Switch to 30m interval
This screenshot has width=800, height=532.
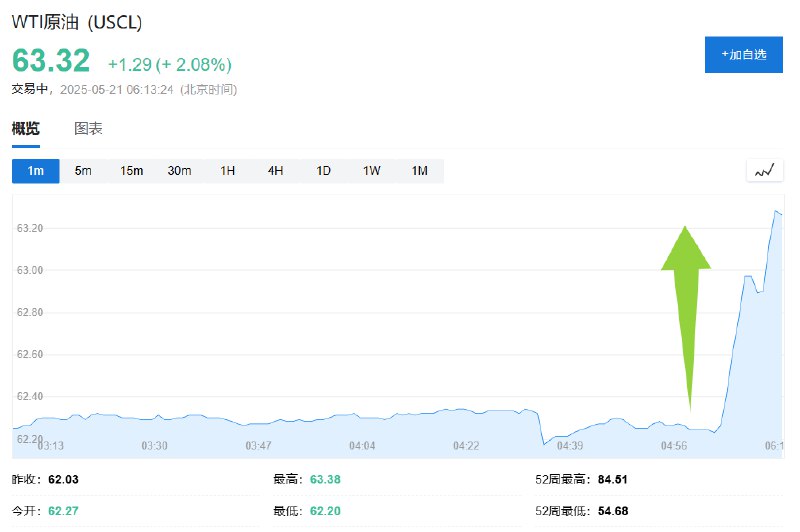(x=179, y=171)
